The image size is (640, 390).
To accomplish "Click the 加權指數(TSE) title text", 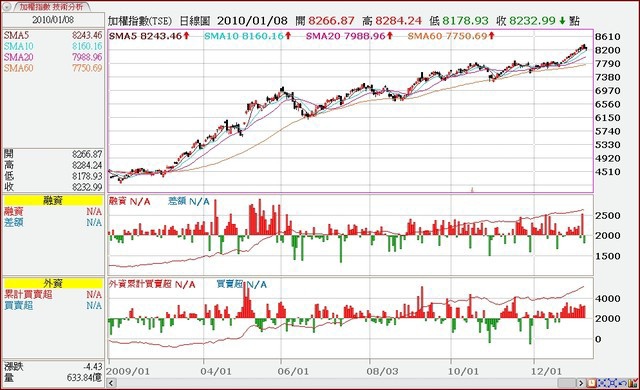I will [140, 21].
